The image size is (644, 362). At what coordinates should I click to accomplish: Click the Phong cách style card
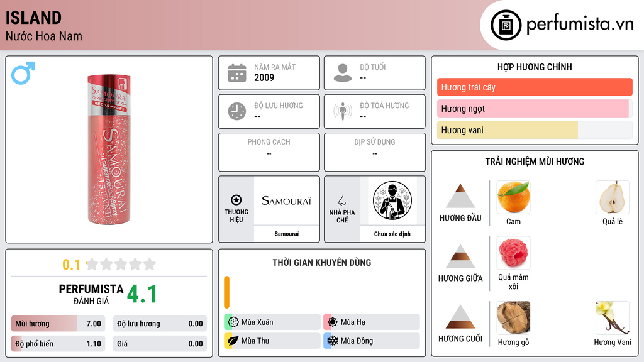[x=269, y=152]
